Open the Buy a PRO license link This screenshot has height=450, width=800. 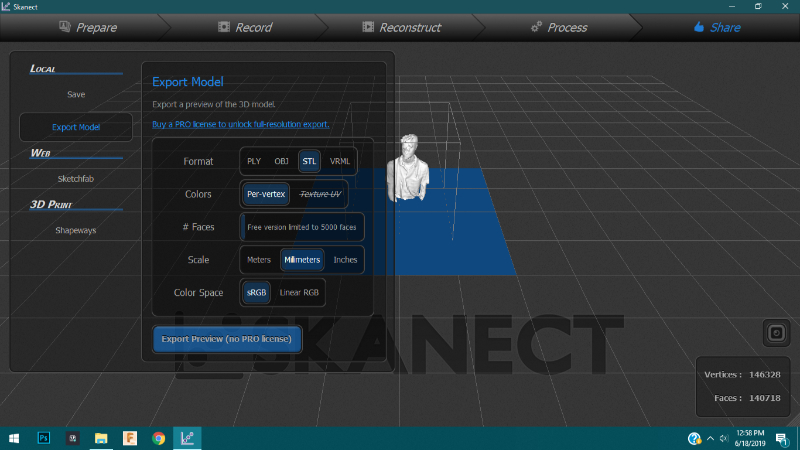[x=241, y=124]
